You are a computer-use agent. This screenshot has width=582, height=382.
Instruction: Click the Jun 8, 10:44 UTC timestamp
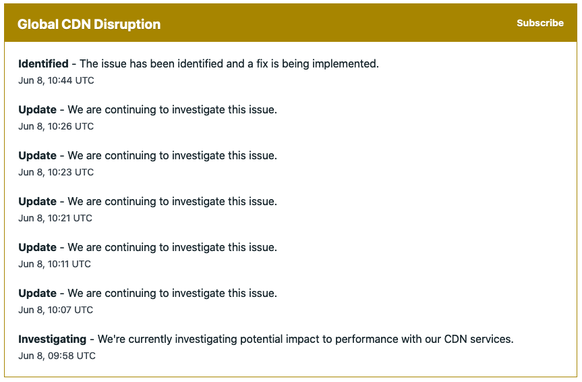click(x=56, y=81)
